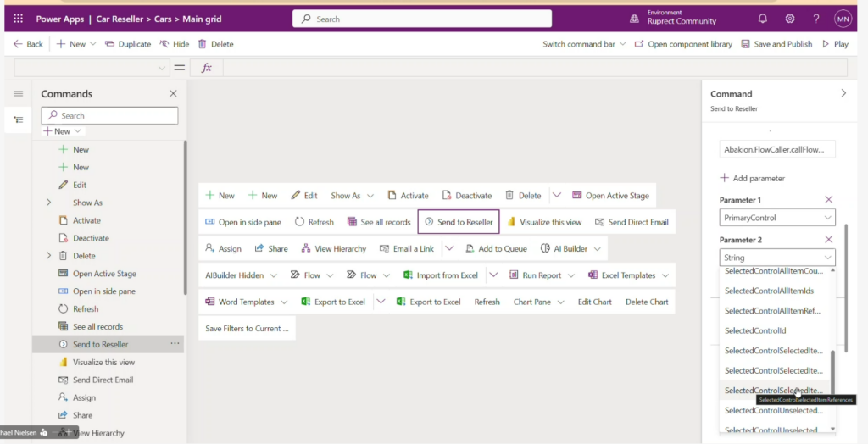Click Save and Publish button
This screenshot has height=444, width=868.
coord(776,44)
